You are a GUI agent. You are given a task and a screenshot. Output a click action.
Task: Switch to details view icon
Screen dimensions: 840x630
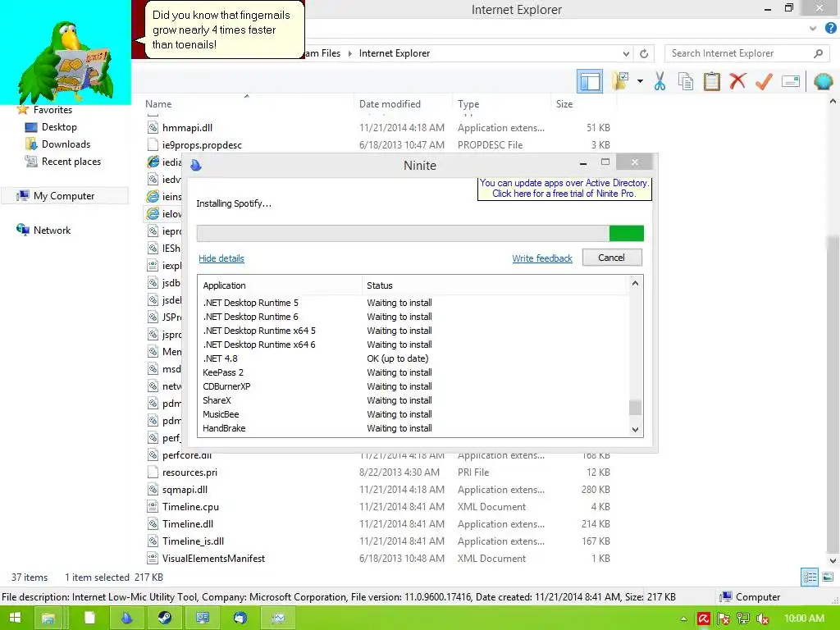click(x=810, y=577)
